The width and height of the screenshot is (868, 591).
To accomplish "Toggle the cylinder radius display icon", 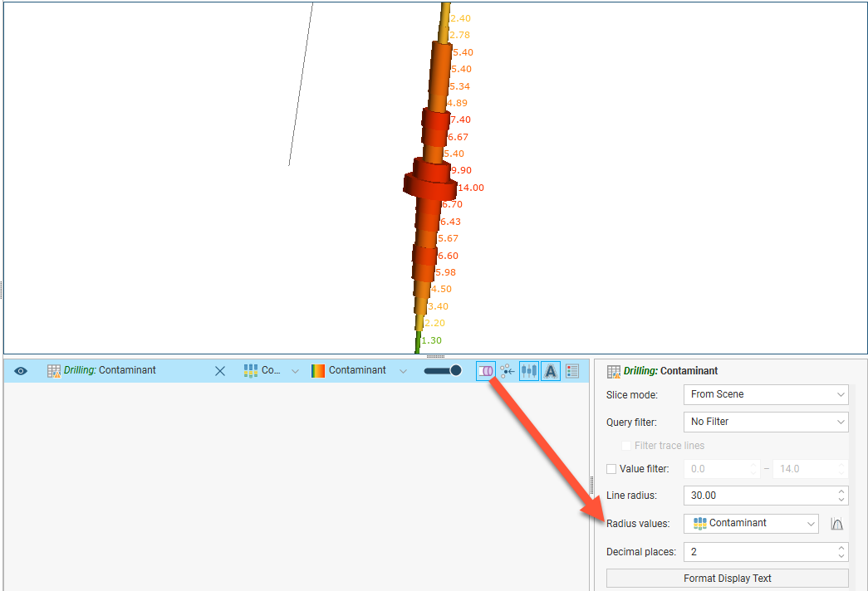I will tap(486, 371).
